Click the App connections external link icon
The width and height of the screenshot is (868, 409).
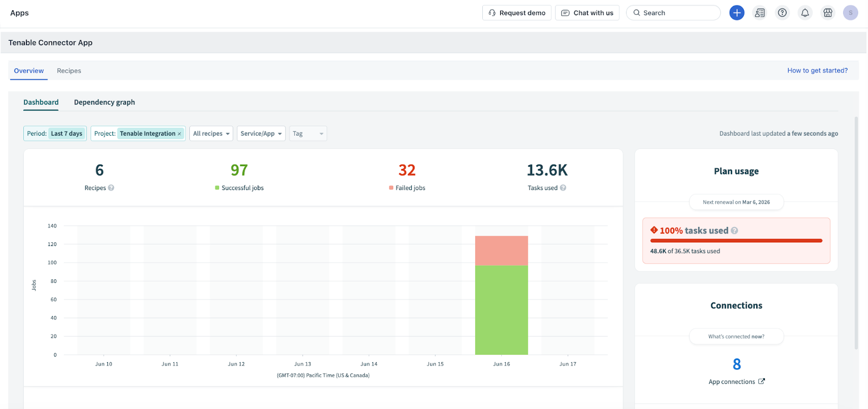[x=762, y=381]
